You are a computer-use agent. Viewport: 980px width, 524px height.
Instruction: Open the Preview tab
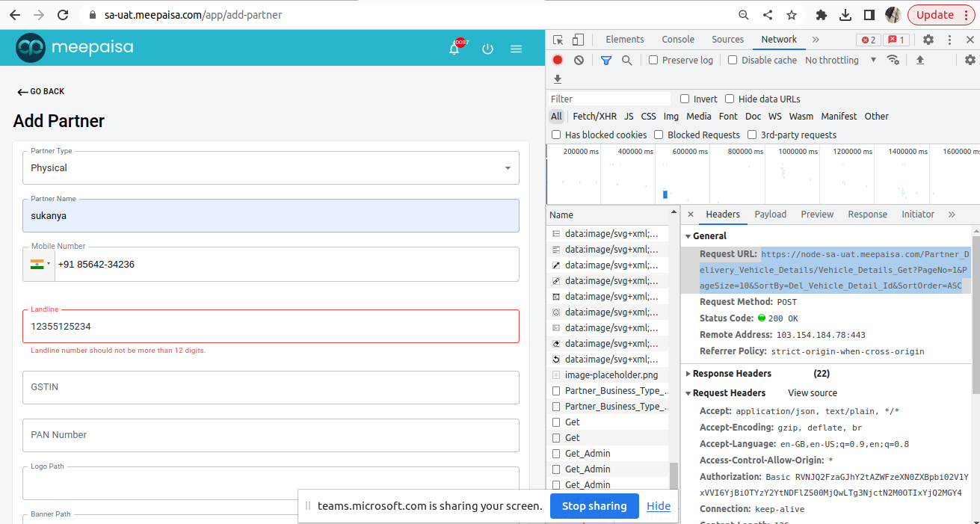(817, 215)
